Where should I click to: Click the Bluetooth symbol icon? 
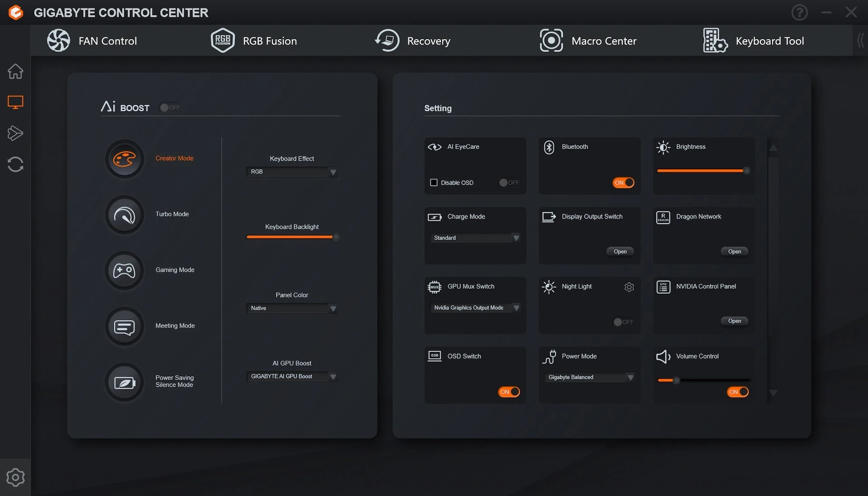(549, 147)
